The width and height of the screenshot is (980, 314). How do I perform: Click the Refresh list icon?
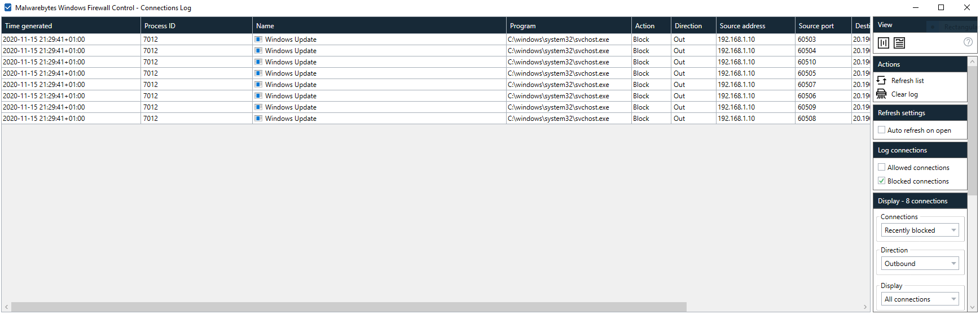[882, 81]
